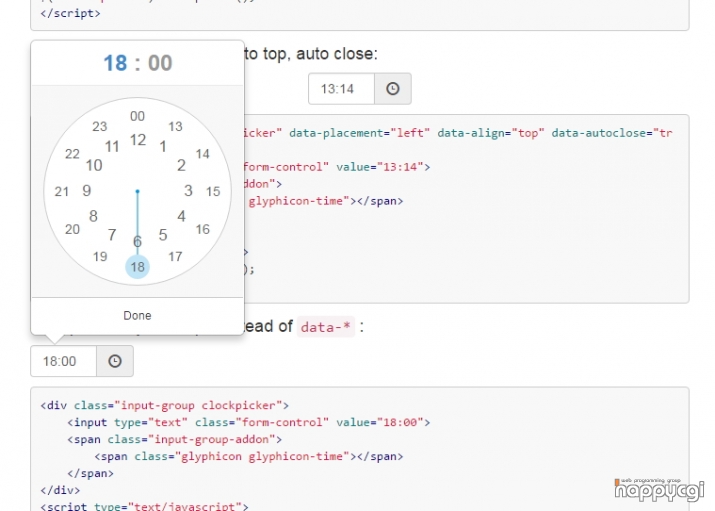
Task: Choose hour 19 on the clock face
Action: (x=100, y=257)
